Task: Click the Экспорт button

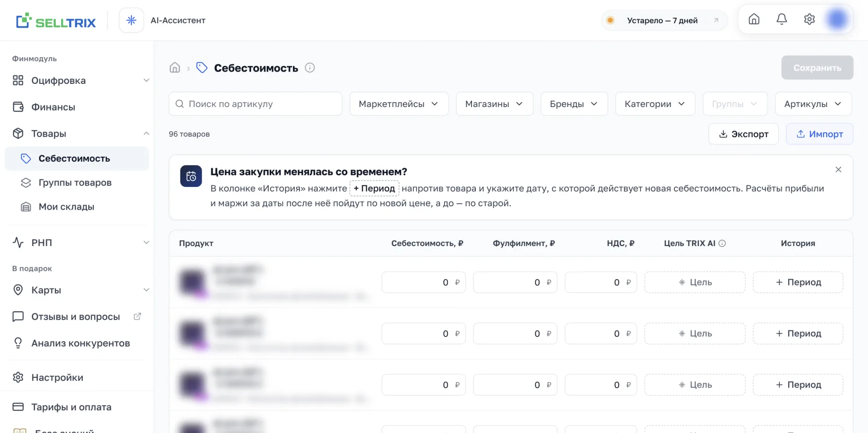Action: click(x=744, y=134)
